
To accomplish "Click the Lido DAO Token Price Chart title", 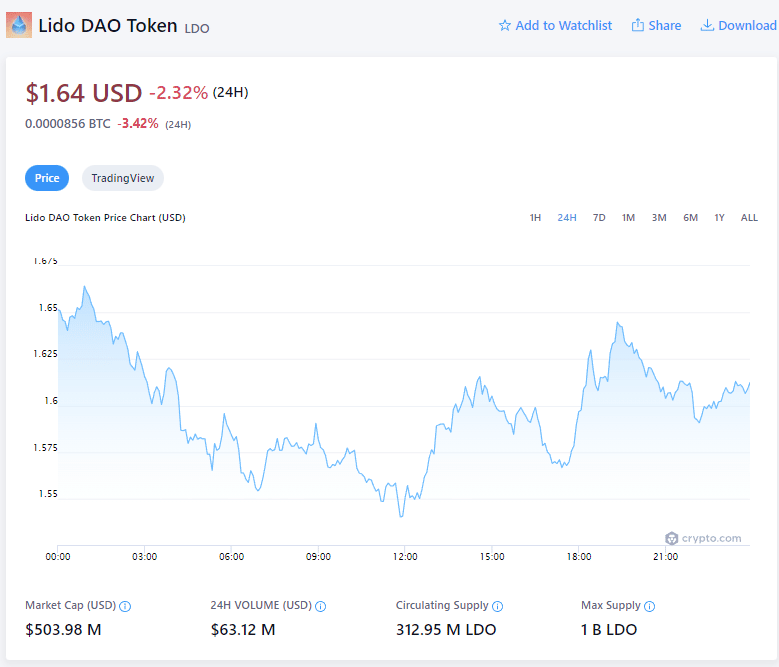I will click(105, 218).
